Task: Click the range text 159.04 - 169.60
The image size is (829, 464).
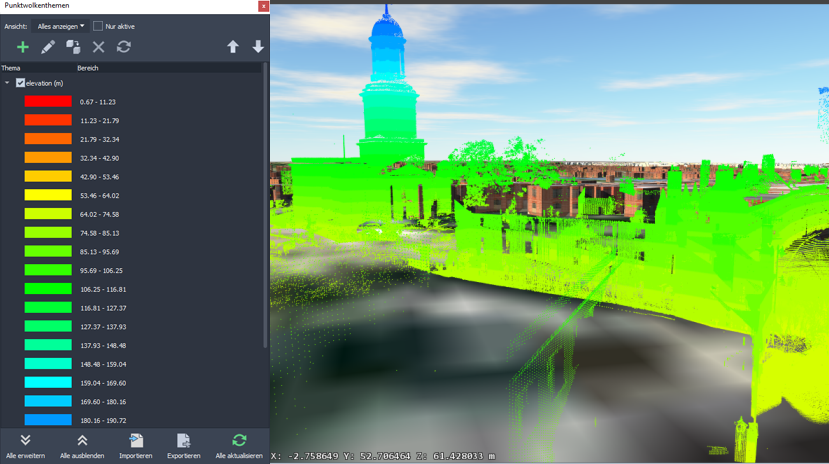Action: [103, 383]
